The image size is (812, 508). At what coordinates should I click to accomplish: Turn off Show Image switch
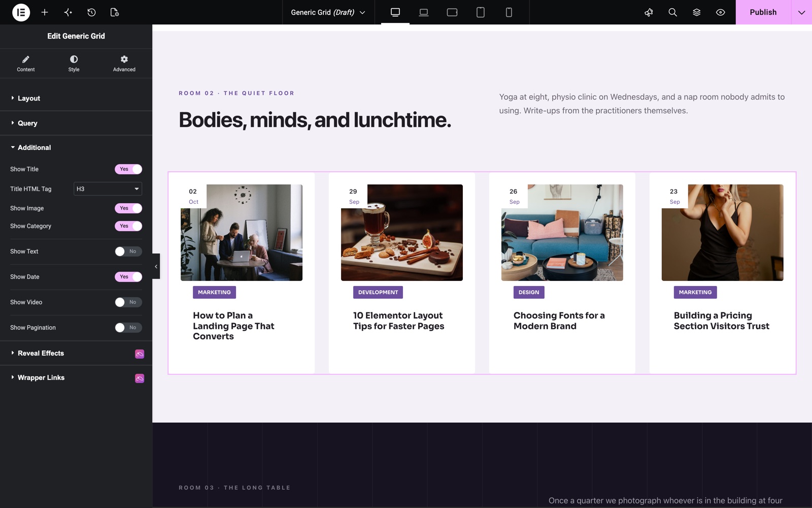128,208
